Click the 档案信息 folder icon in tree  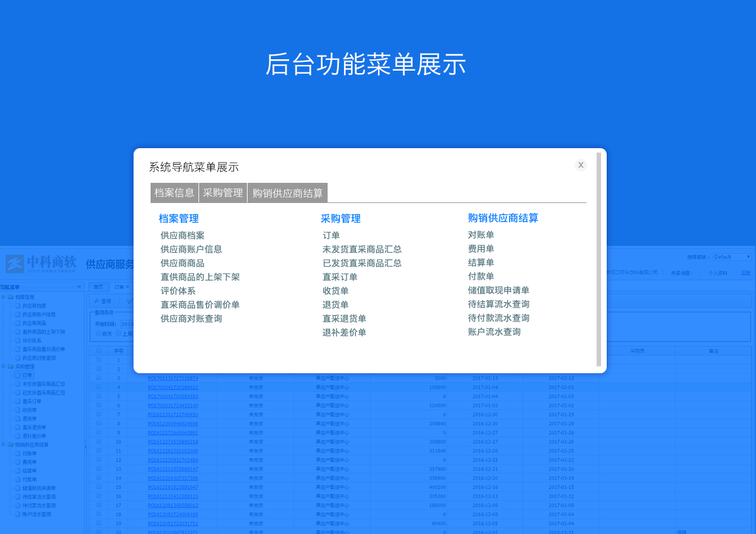click(11, 297)
